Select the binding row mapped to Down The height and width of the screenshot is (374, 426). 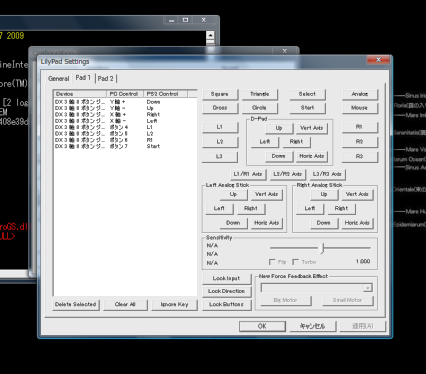[x=125, y=102]
